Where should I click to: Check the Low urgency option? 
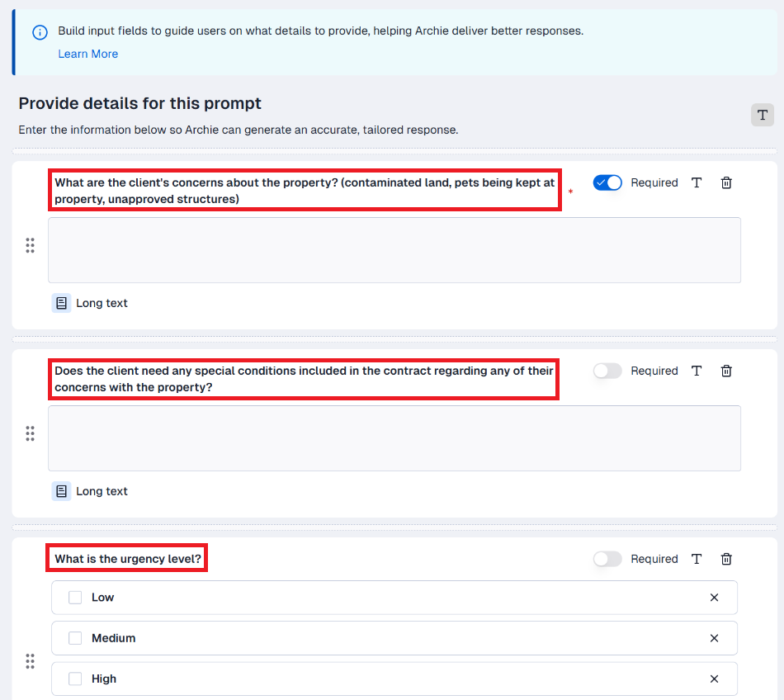(75, 598)
